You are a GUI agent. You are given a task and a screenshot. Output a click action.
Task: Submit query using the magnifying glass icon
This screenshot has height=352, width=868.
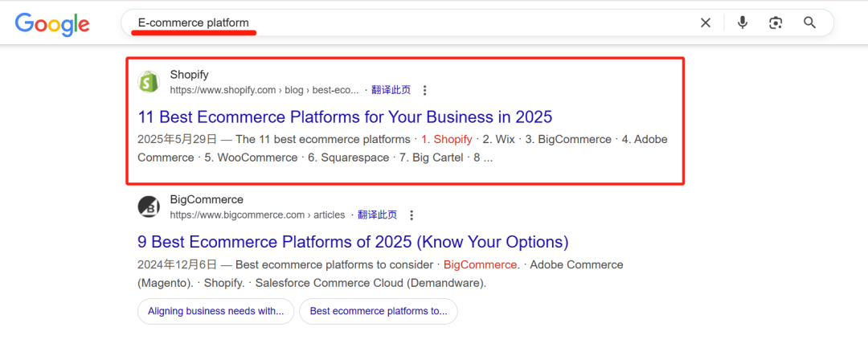(809, 23)
